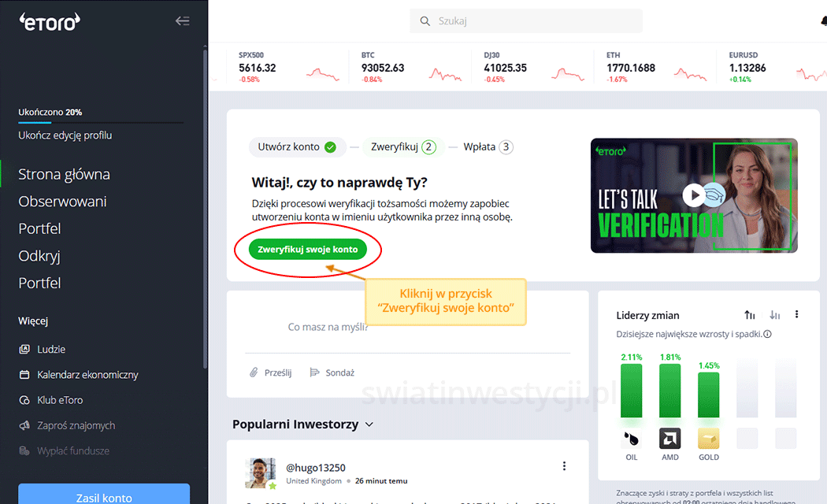Click green checkmark next to Utwórz konto

(x=330, y=147)
